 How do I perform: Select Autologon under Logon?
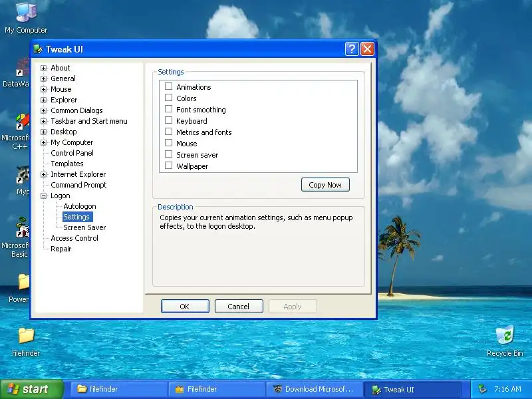pyautogui.click(x=79, y=206)
